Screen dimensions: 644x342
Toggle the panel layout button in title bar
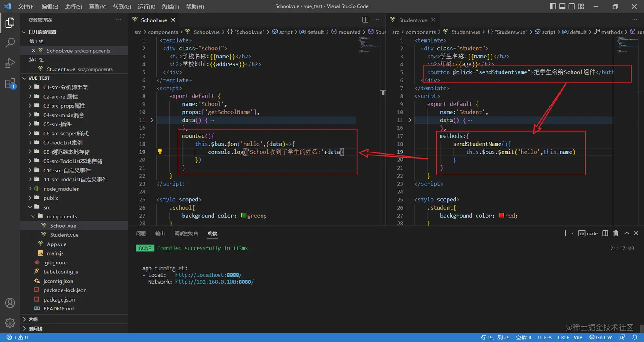[562, 6]
